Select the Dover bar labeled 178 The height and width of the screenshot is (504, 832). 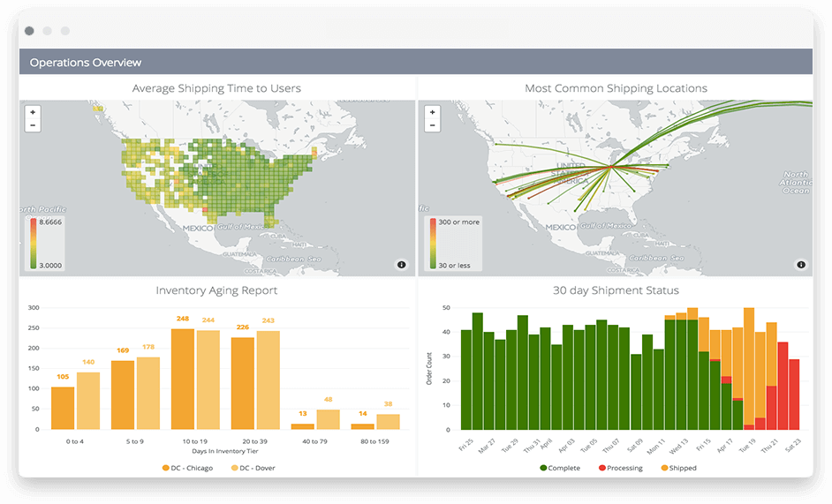click(x=148, y=393)
